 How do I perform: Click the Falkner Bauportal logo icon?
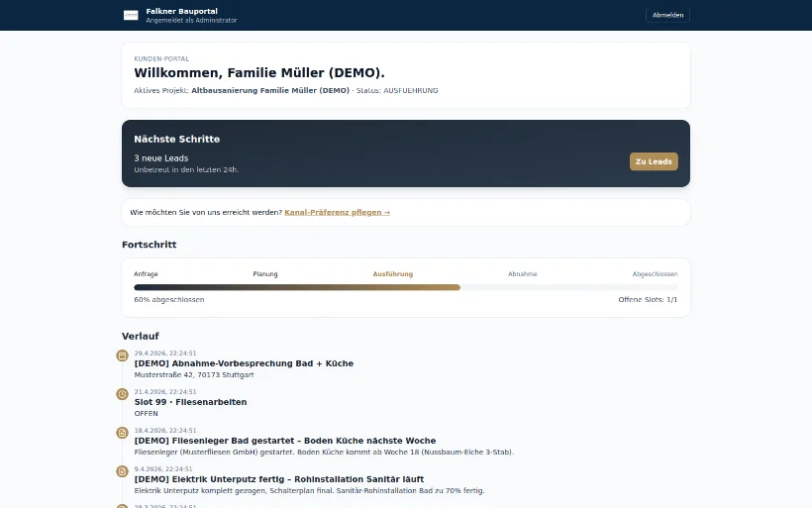click(x=131, y=16)
